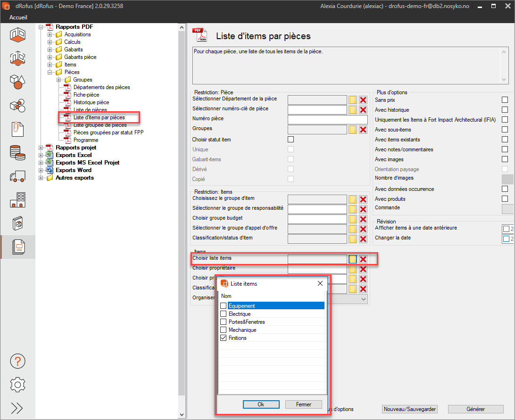This screenshot has height=420, width=515.
Task: Check the Equipement checkbox in Liste items
Action: [224, 306]
